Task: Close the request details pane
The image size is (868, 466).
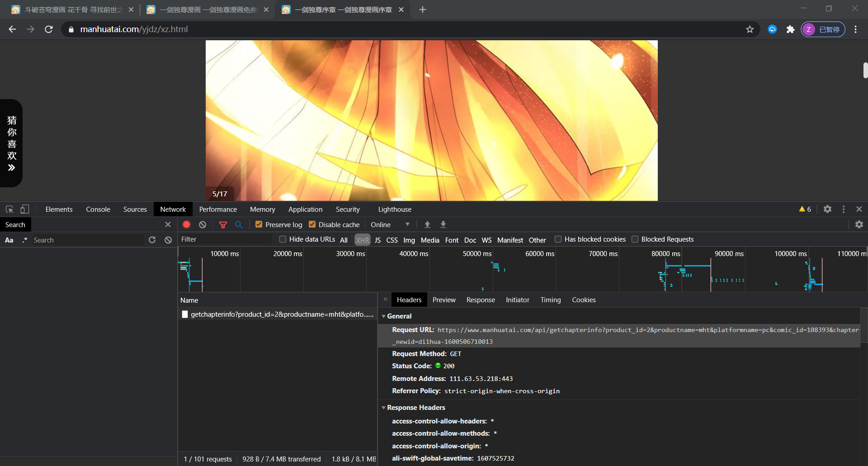Action: pos(385,299)
